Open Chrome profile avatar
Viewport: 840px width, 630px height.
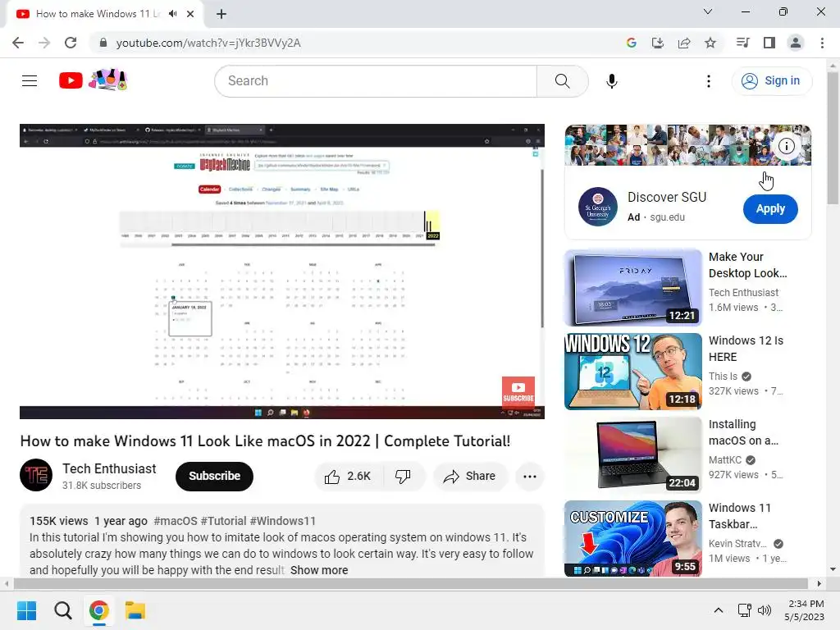[796, 43]
